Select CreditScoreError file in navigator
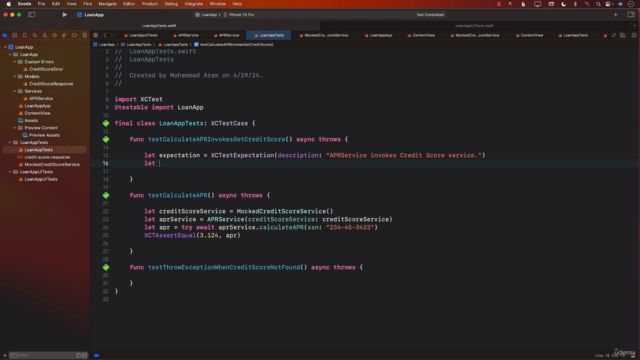The width and height of the screenshot is (640, 360). (x=46, y=69)
